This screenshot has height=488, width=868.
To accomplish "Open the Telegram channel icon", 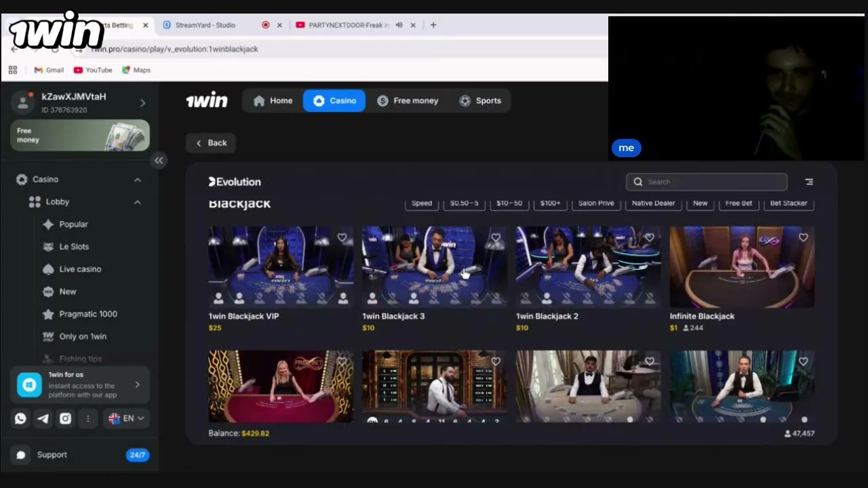I will [43, 419].
